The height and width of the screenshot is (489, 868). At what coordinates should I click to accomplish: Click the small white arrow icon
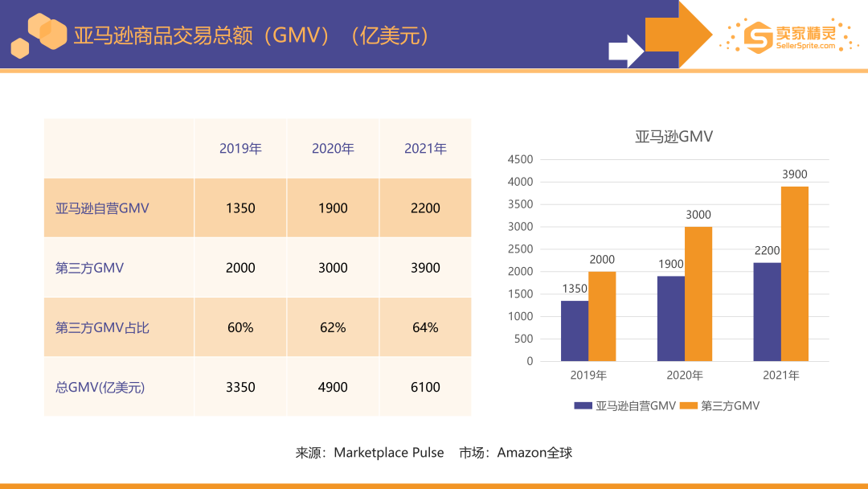point(625,50)
